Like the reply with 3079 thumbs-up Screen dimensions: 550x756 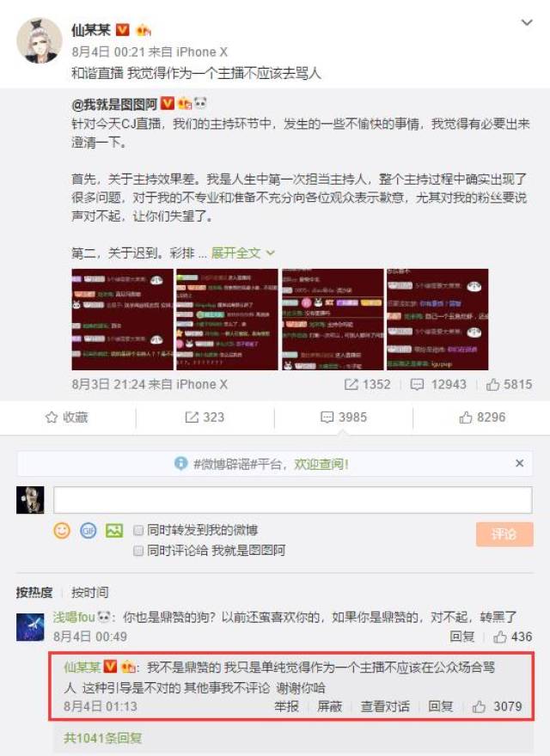click(x=497, y=706)
